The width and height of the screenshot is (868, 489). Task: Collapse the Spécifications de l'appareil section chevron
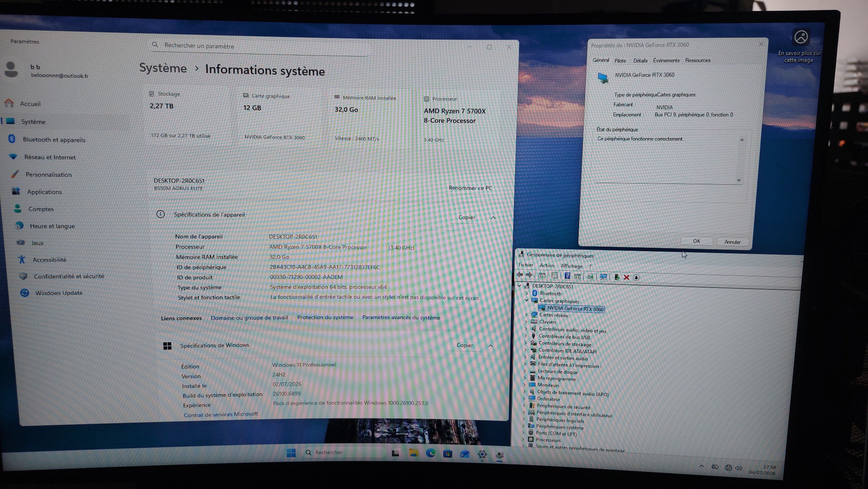click(x=493, y=218)
